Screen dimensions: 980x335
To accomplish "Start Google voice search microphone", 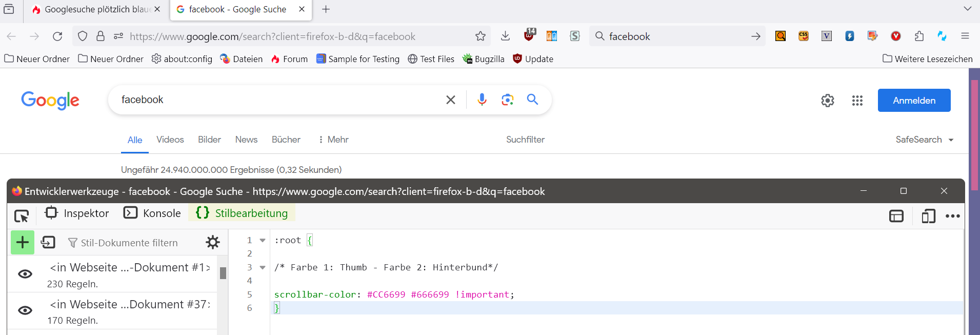I will click(x=482, y=100).
